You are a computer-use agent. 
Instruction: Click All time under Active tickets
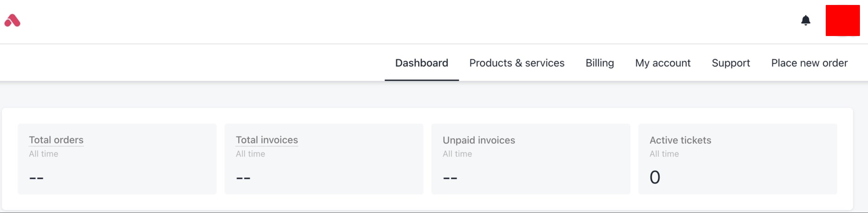coord(664,154)
